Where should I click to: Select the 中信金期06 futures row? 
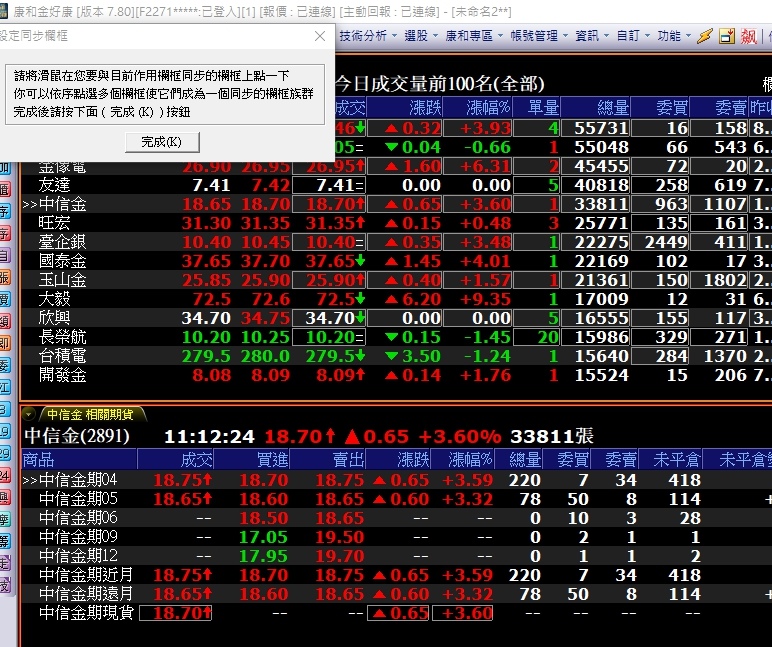point(396,518)
